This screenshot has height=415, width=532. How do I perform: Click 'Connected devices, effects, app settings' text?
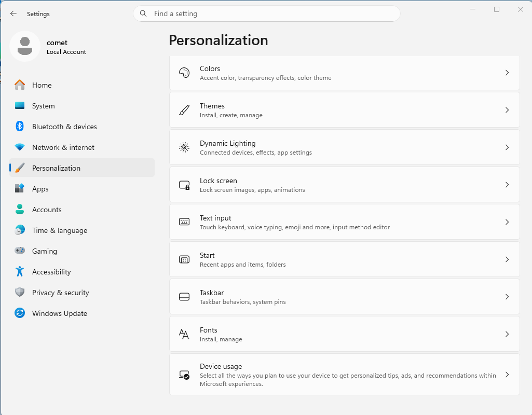pos(255,153)
